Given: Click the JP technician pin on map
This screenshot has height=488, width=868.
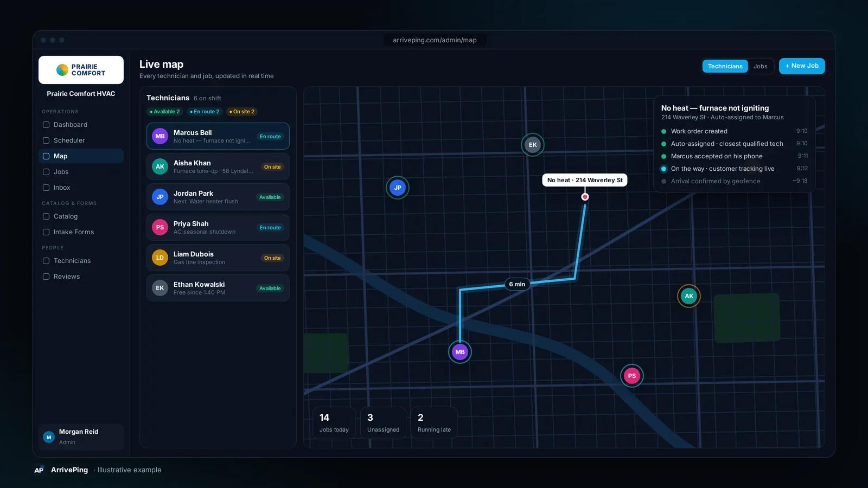Looking at the screenshot, I should click(398, 188).
